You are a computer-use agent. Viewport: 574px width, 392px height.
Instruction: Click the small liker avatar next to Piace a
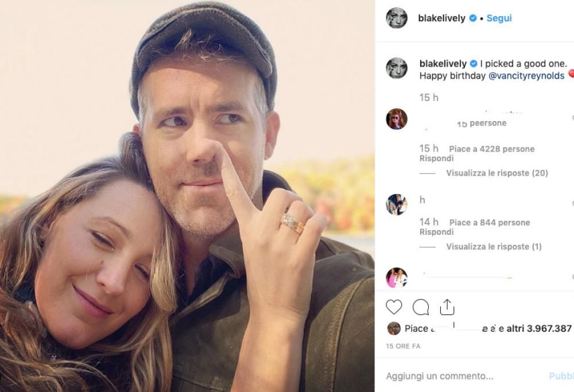click(x=394, y=328)
